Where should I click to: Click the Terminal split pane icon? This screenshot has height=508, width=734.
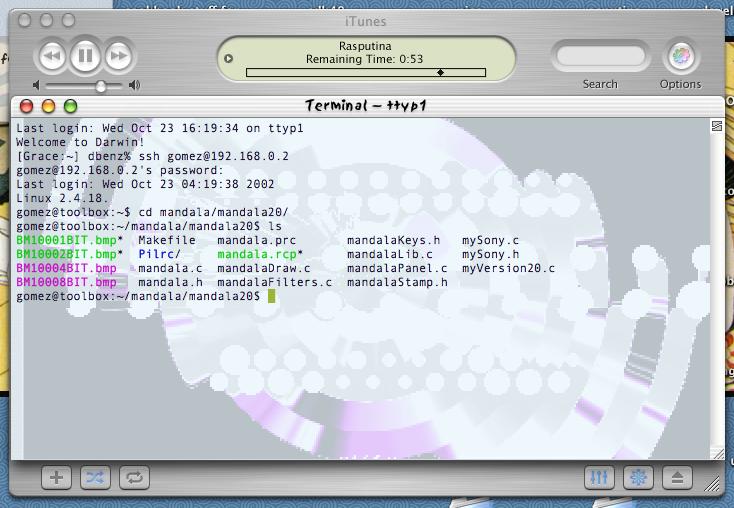pyautogui.click(x=717, y=125)
